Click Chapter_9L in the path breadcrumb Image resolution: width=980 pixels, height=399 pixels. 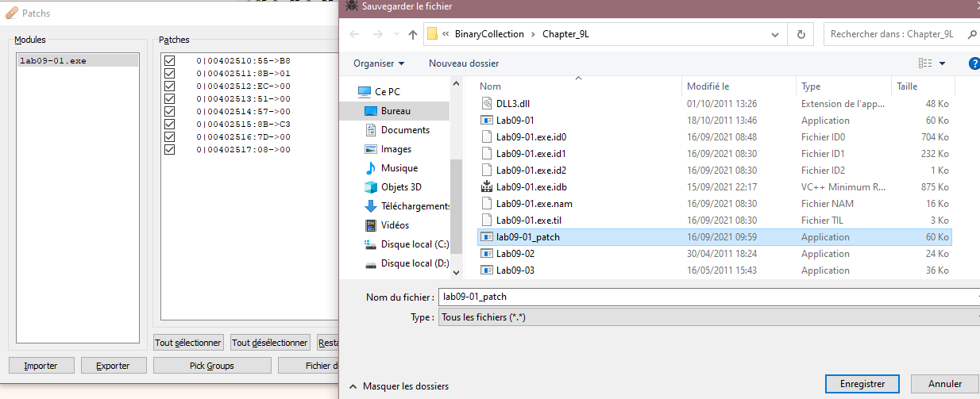pos(565,34)
